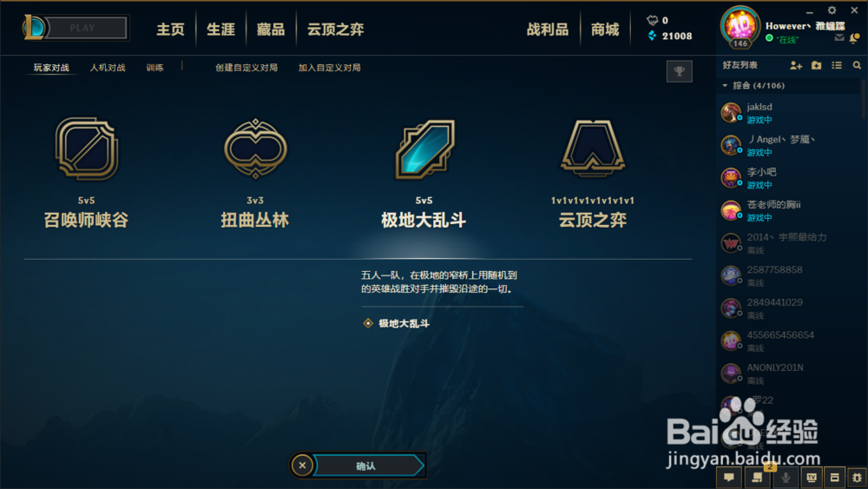Search the friends list magnifier icon
Screen dimensions: 868x489
pyautogui.click(x=857, y=65)
